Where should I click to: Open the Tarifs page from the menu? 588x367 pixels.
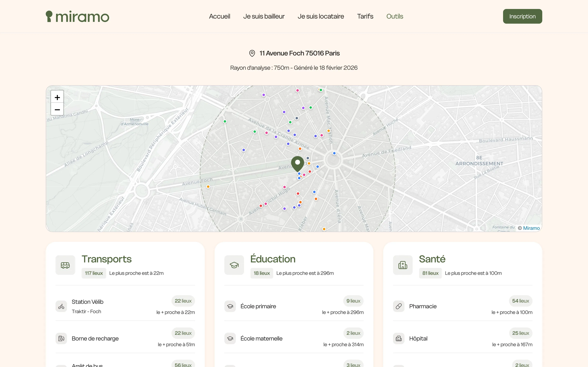[x=365, y=16]
